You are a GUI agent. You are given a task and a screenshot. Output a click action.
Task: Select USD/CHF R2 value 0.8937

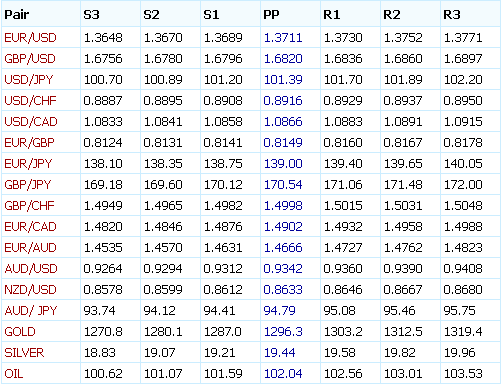(403, 101)
